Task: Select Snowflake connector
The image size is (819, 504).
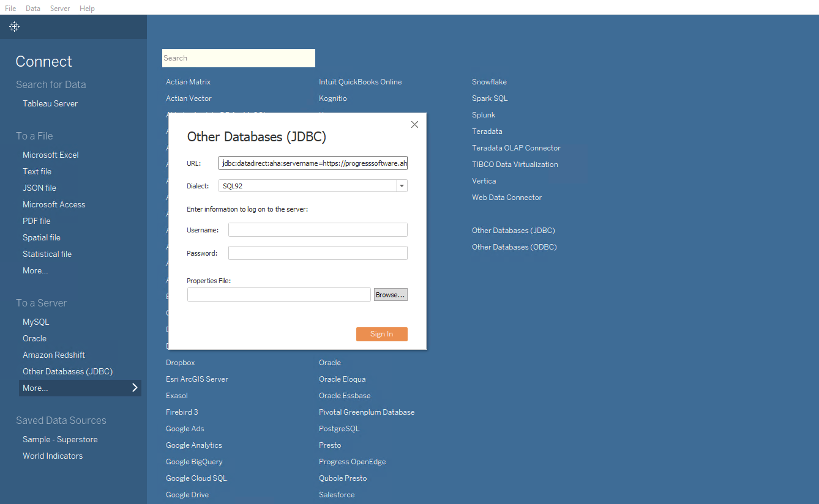Action: click(489, 82)
